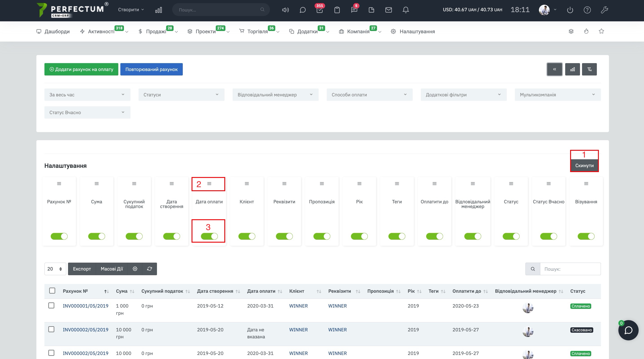644x359 pixels.
Task: Click the power logout icon
Action: (x=570, y=10)
